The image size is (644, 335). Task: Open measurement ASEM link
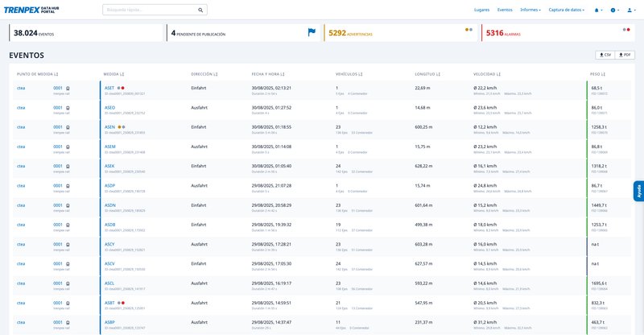point(110,147)
